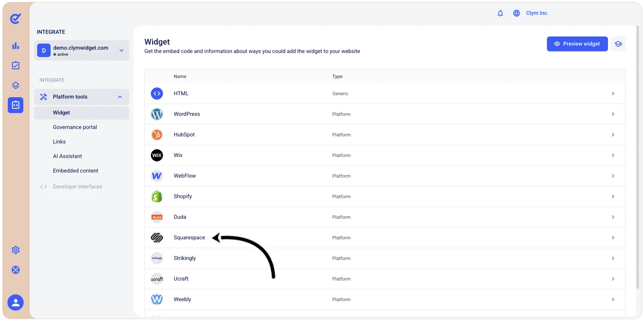Click the Wix logo icon
The image size is (644, 321).
(157, 155)
